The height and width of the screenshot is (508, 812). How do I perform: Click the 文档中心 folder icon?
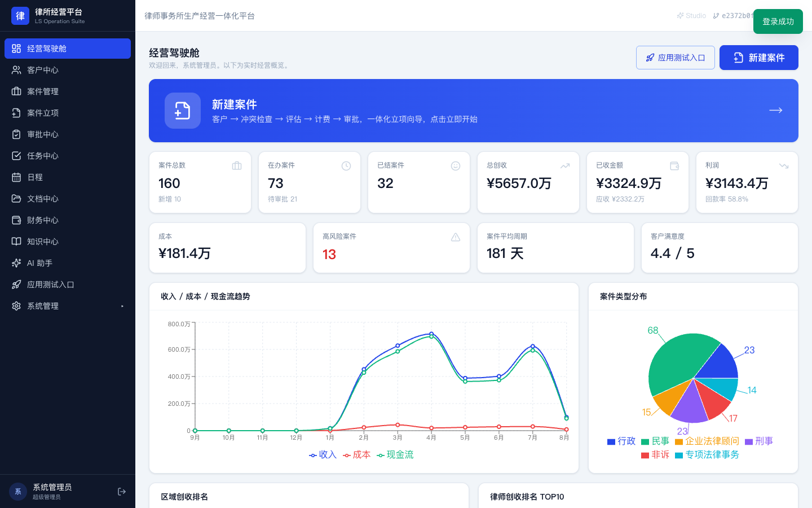(16, 199)
